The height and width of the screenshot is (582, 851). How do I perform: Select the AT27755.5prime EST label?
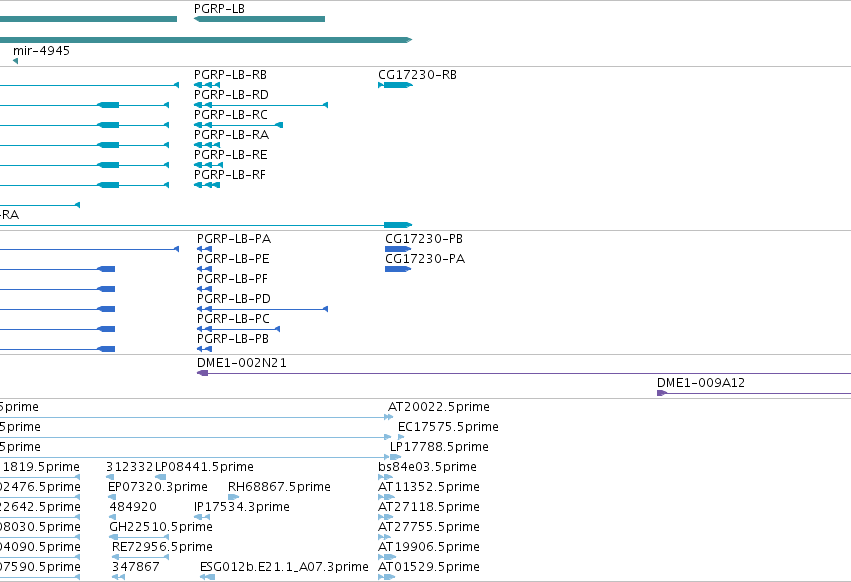[x=429, y=527]
